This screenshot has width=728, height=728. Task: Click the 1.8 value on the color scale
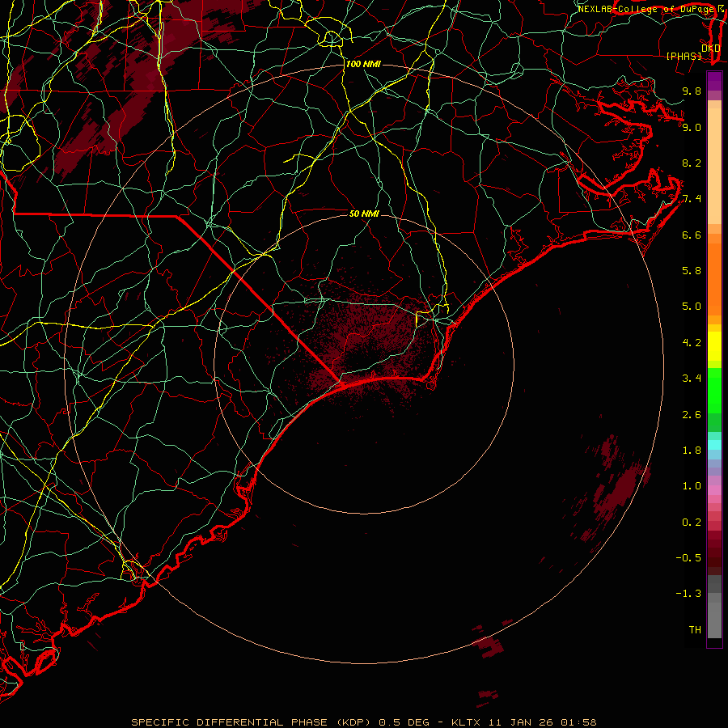[x=692, y=451]
